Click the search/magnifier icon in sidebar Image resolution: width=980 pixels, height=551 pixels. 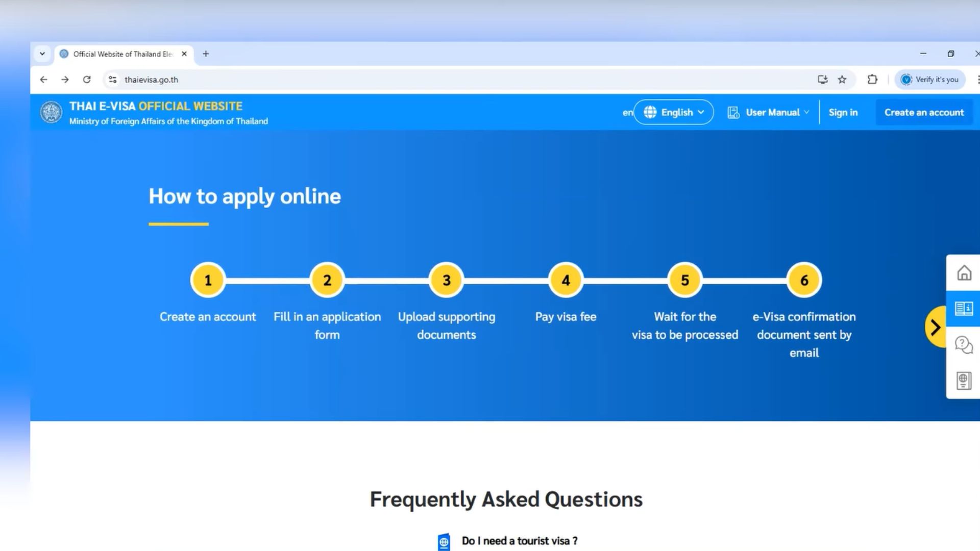(963, 344)
